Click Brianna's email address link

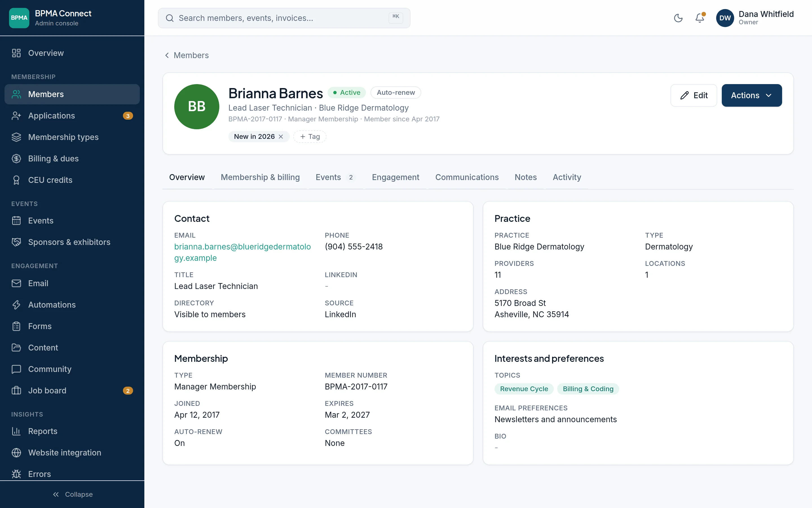tap(242, 252)
